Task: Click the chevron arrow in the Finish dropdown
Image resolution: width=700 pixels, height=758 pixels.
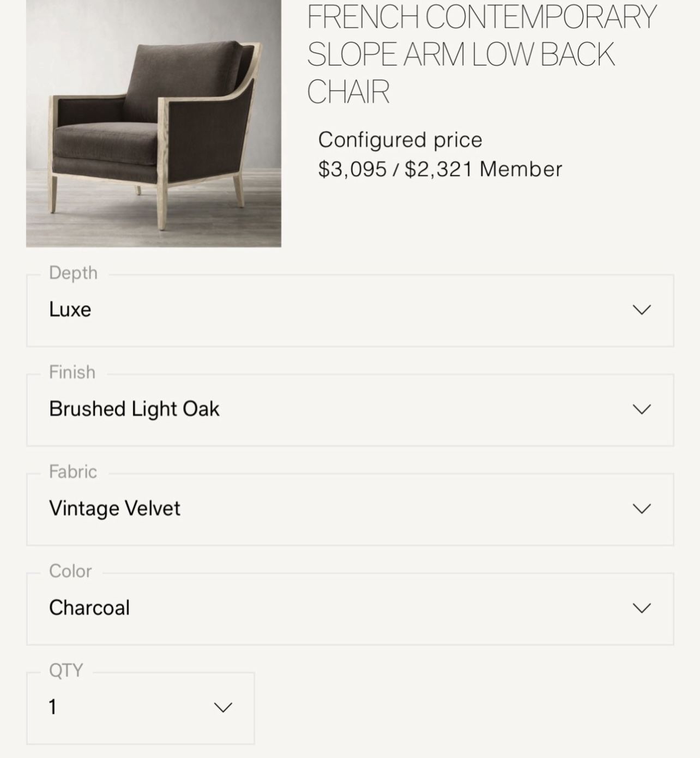Action: (x=642, y=409)
